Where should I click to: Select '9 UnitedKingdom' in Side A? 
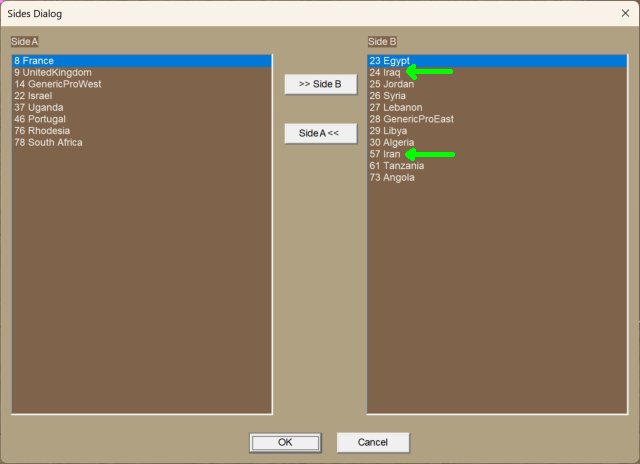pyautogui.click(x=142, y=73)
